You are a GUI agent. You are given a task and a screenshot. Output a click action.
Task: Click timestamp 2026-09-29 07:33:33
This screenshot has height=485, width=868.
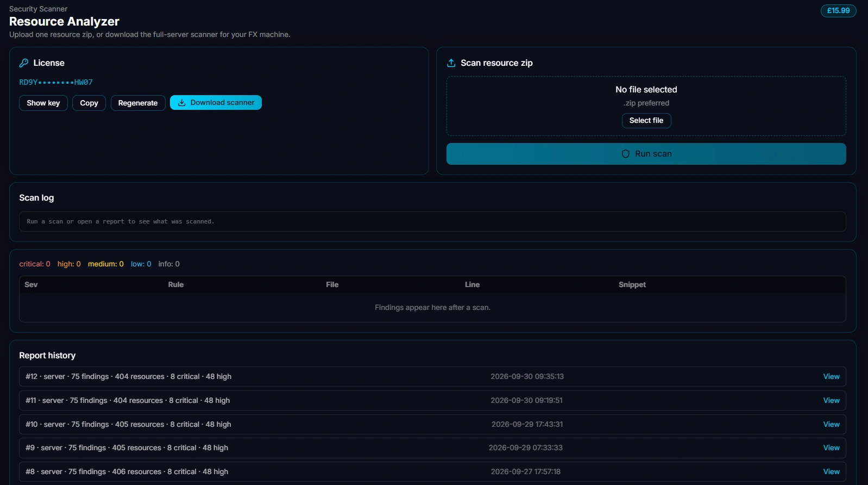[526, 448]
